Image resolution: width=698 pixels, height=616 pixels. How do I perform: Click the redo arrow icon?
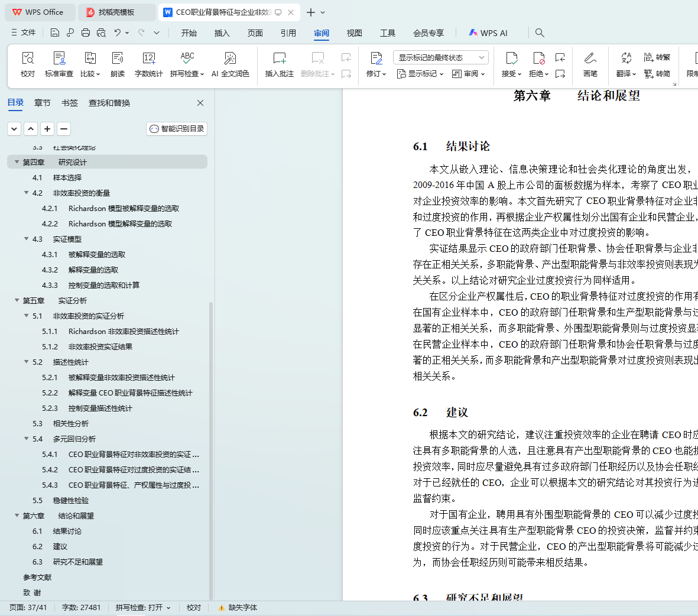click(x=141, y=33)
